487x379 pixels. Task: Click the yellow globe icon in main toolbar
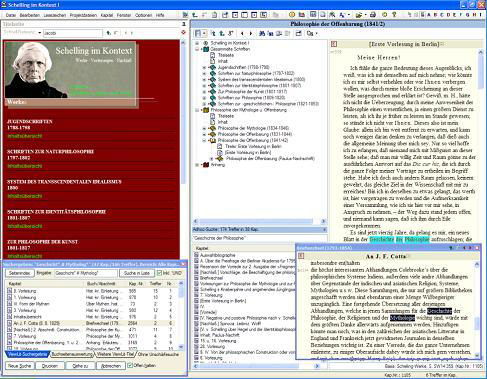pyautogui.click(x=292, y=15)
